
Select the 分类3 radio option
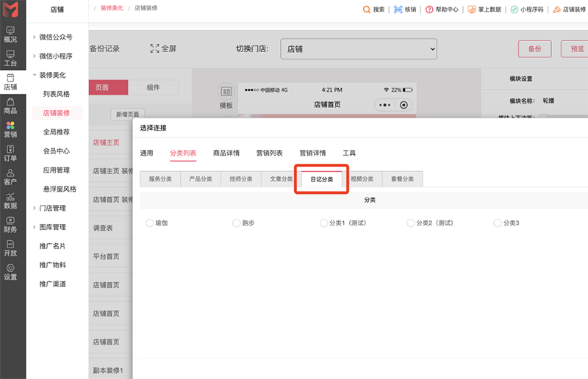click(498, 223)
